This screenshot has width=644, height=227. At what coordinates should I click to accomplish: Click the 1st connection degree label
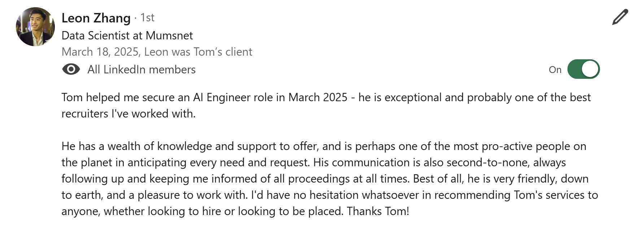(147, 17)
